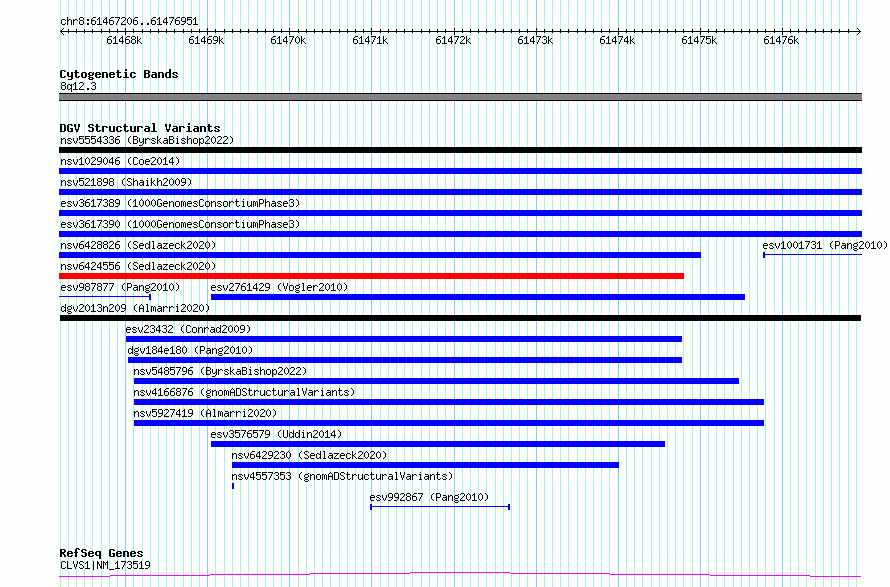Click the magenta CLVS1 gene line

tap(460, 575)
